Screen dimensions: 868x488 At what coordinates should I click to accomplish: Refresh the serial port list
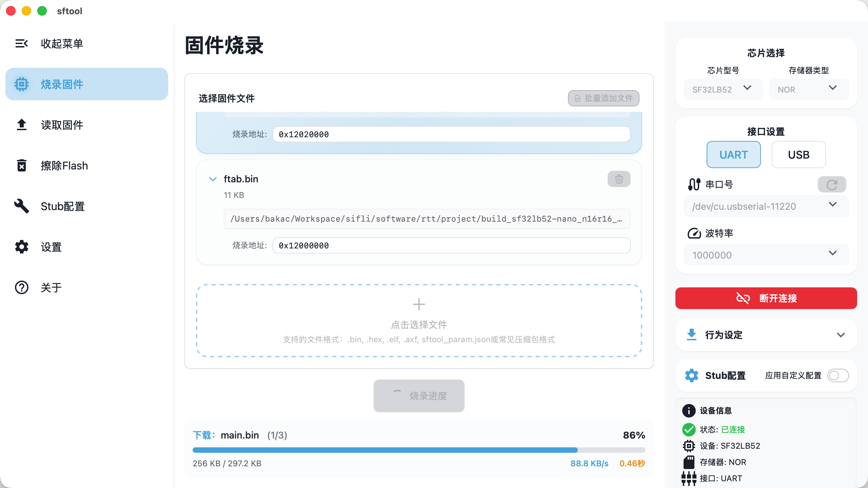(832, 185)
